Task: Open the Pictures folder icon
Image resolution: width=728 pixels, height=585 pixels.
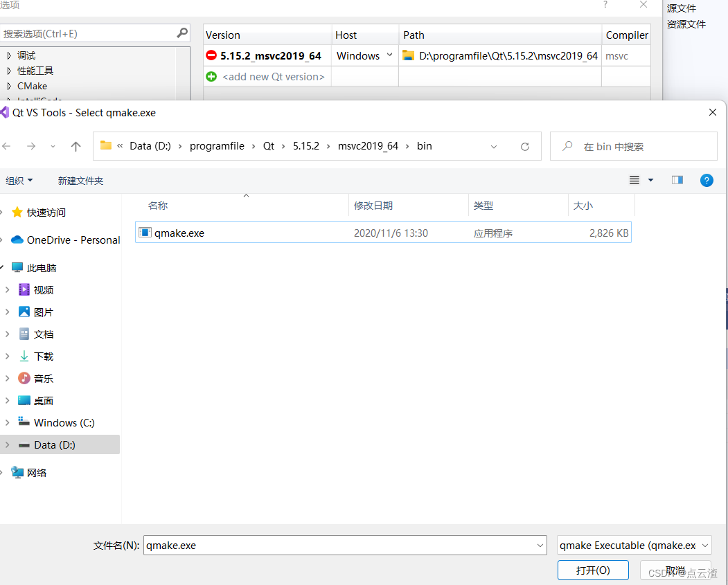Action: [x=24, y=312]
